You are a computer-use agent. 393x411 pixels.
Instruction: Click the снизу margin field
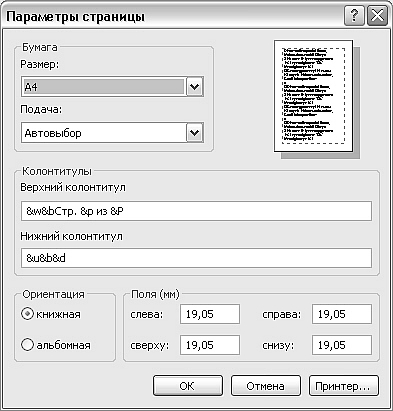[x=342, y=345]
